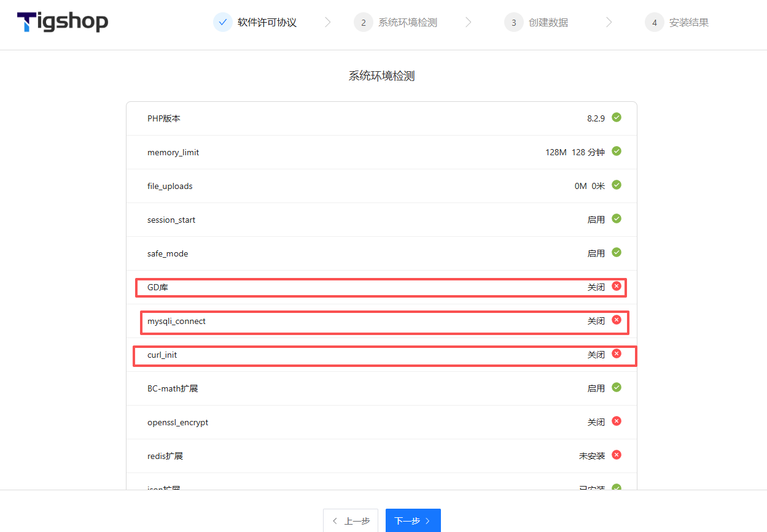Viewport: 767px width, 532px height.
Task: Click green check icon beside PHP版本
Action: pyautogui.click(x=617, y=117)
